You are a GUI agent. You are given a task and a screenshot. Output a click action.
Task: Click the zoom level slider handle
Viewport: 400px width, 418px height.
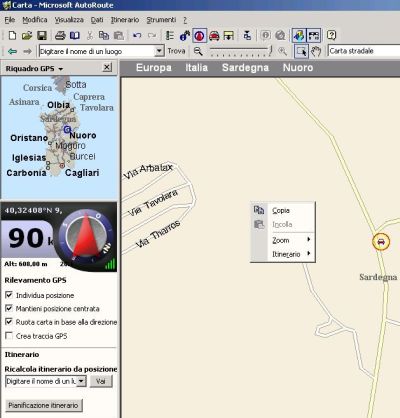click(271, 51)
